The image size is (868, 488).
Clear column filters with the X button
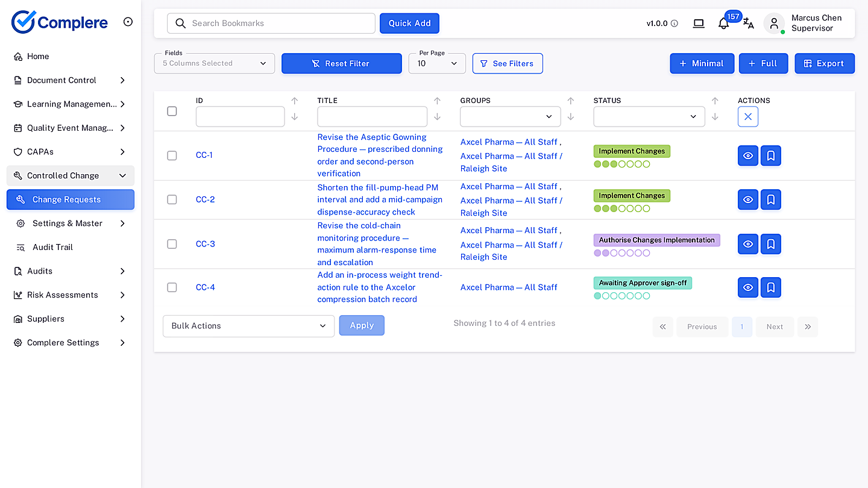(748, 117)
